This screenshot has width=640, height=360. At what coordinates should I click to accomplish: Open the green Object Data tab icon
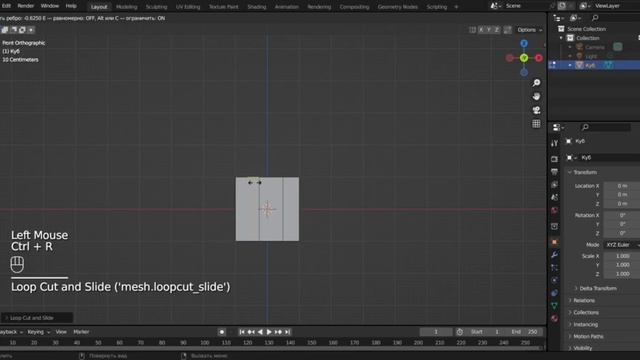pos(554,306)
